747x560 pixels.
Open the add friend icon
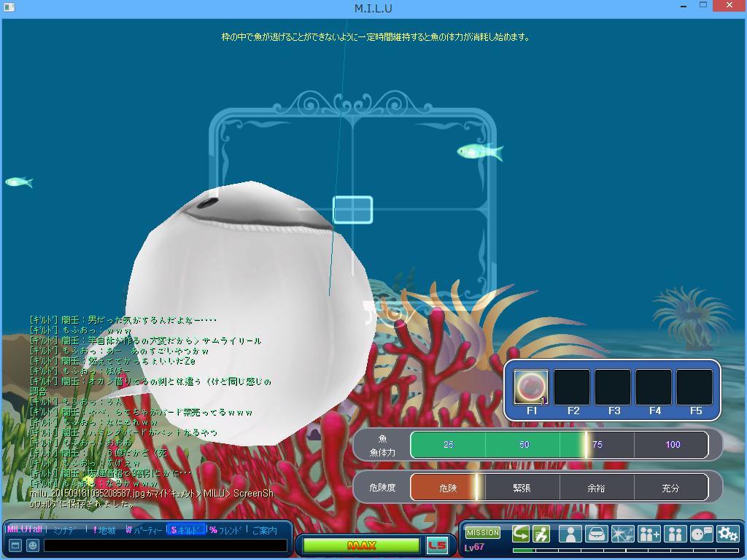(x=649, y=534)
